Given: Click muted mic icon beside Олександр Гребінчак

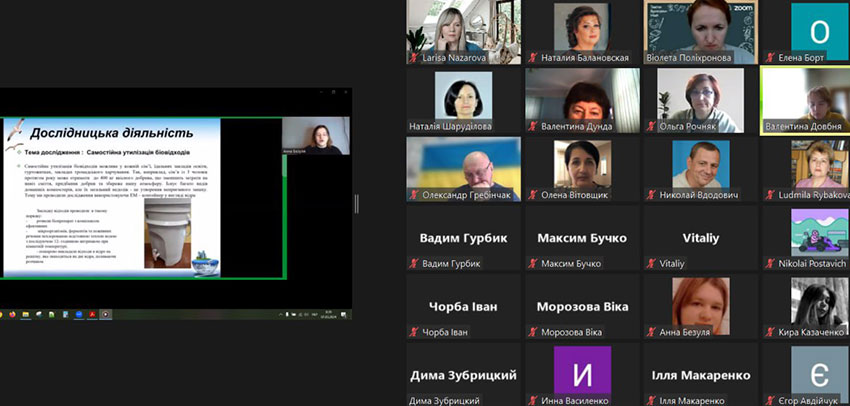Looking at the screenshot, I should pos(414,195).
